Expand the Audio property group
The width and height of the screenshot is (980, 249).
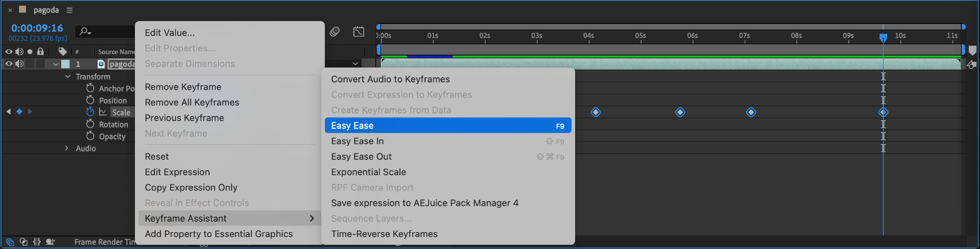coord(67,148)
